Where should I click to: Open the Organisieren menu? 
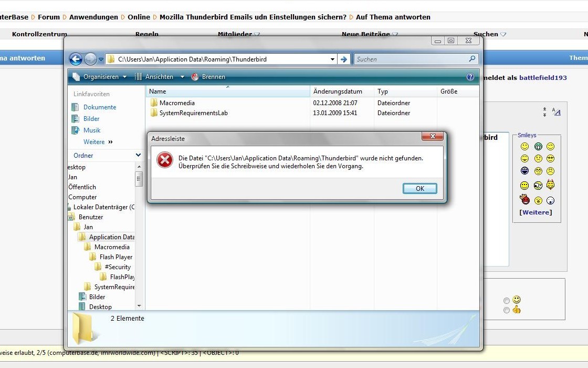click(99, 77)
